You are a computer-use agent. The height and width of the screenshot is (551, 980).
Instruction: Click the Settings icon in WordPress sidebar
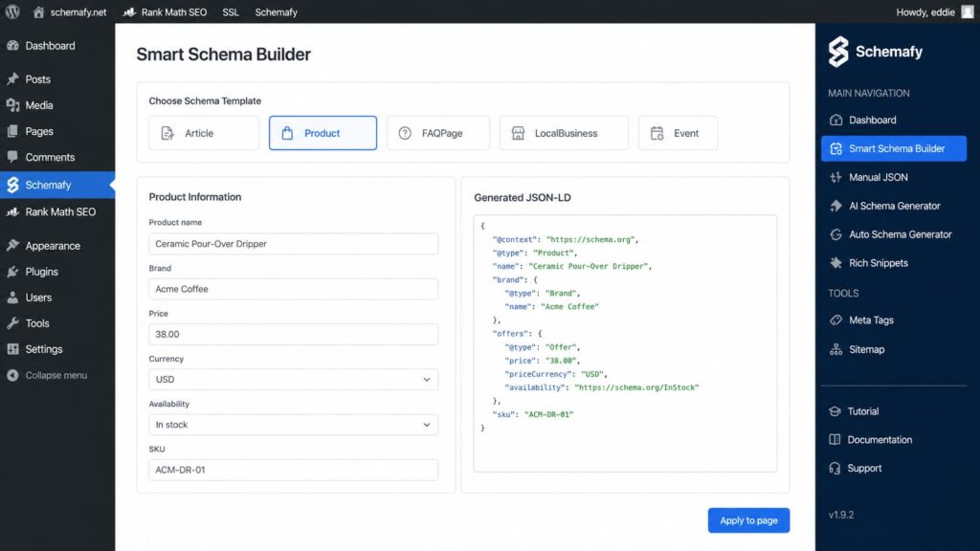(x=12, y=349)
